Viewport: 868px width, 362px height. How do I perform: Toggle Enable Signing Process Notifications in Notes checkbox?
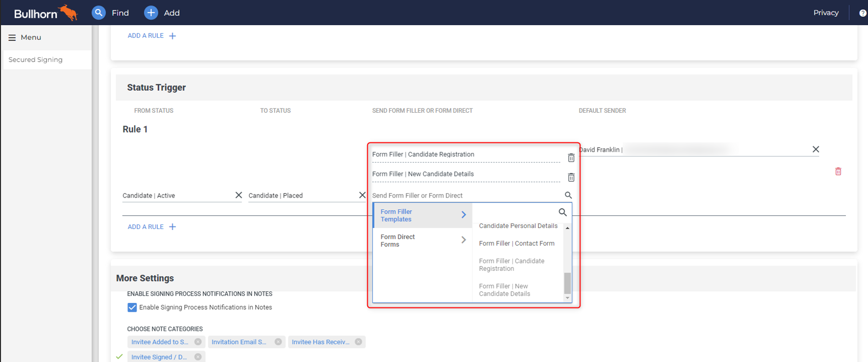click(132, 307)
